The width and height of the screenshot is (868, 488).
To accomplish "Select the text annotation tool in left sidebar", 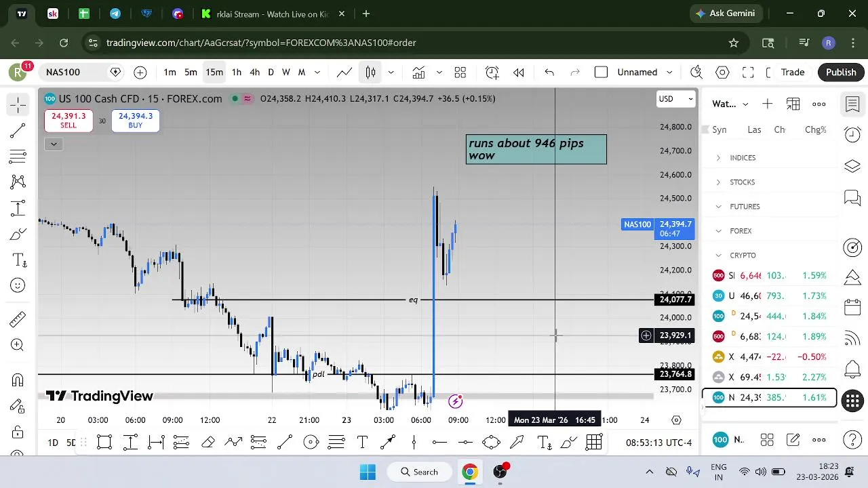I will tap(18, 260).
